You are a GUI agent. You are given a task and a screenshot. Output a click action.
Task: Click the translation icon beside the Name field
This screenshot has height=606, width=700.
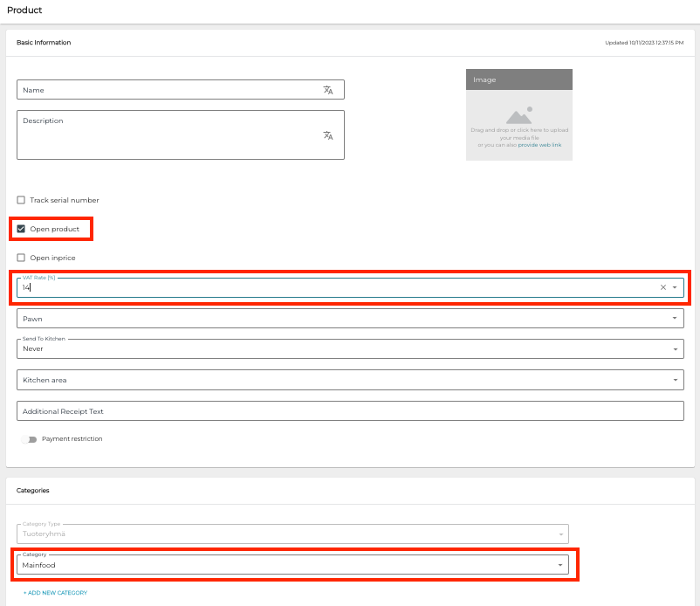(x=329, y=90)
